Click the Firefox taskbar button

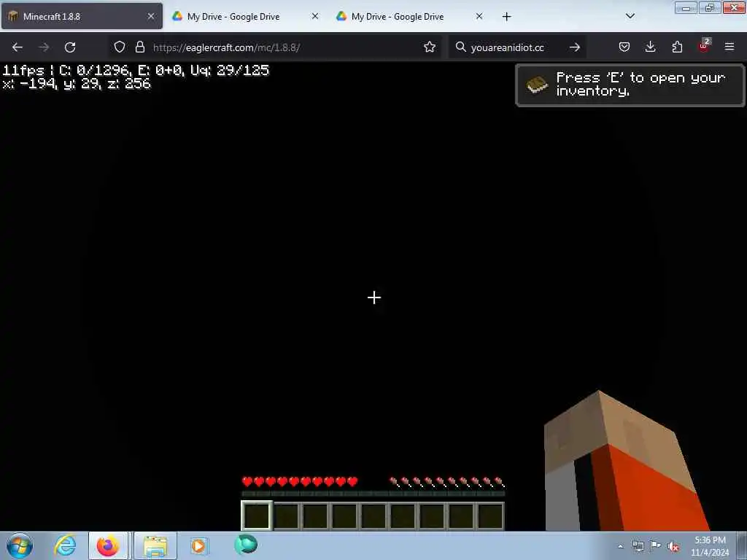tap(108, 545)
